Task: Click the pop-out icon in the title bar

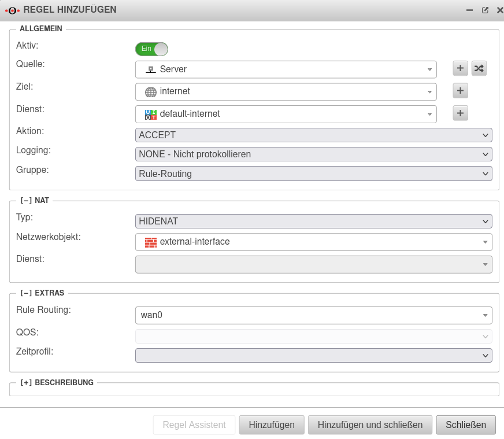Action: click(x=484, y=10)
